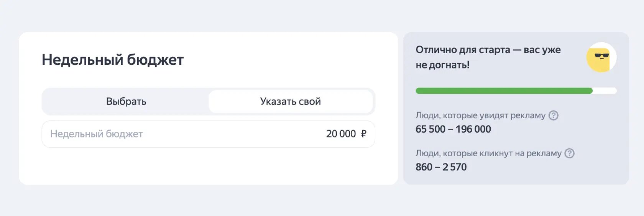The height and width of the screenshot is (216, 644).
Task: Click the unfilled white end of progress bar
Action: (x=605, y=91)
